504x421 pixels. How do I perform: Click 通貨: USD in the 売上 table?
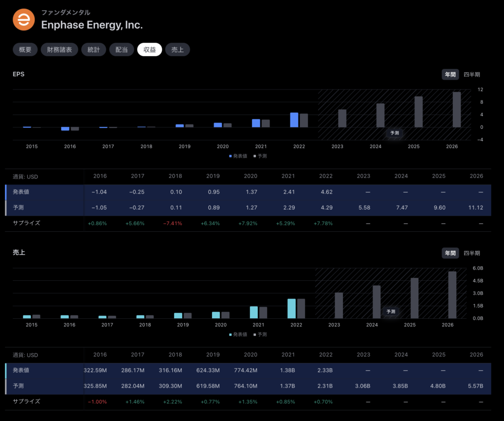point(26,355)
